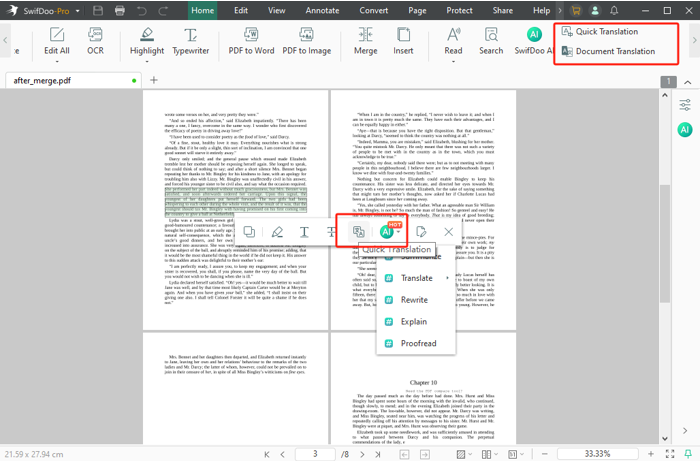This screenshot has height=461, width=700.
Task: Switch to the Convert tab
Action: 374,10
